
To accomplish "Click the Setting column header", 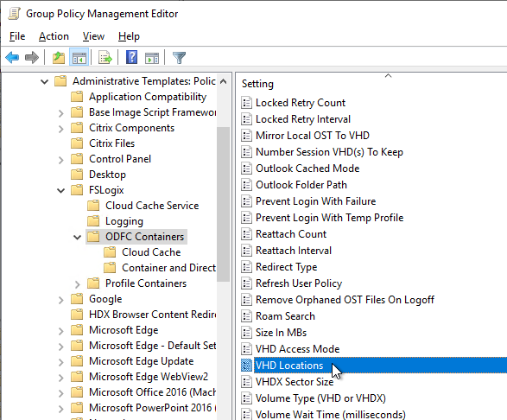I will (x=257, y=84).
